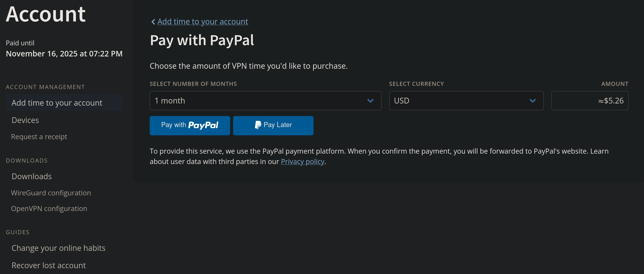The image size is (644, 274).
Task: Open the months dropdown chevron
Action: click(x=370, y=101)
